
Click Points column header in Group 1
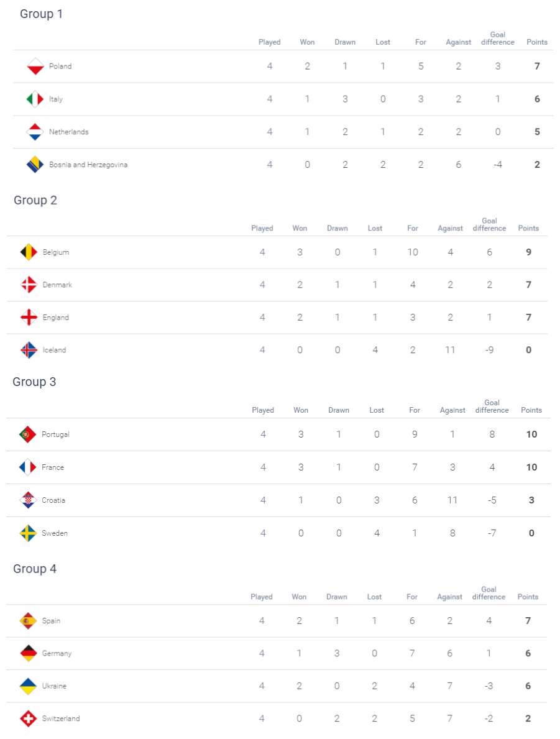pos(537,42)
